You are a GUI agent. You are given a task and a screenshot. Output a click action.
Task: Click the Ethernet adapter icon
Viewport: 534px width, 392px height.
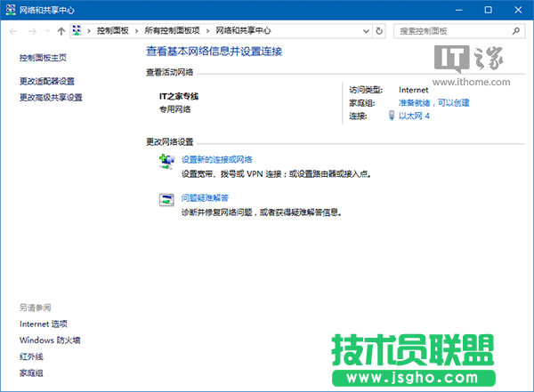[392, 116]
